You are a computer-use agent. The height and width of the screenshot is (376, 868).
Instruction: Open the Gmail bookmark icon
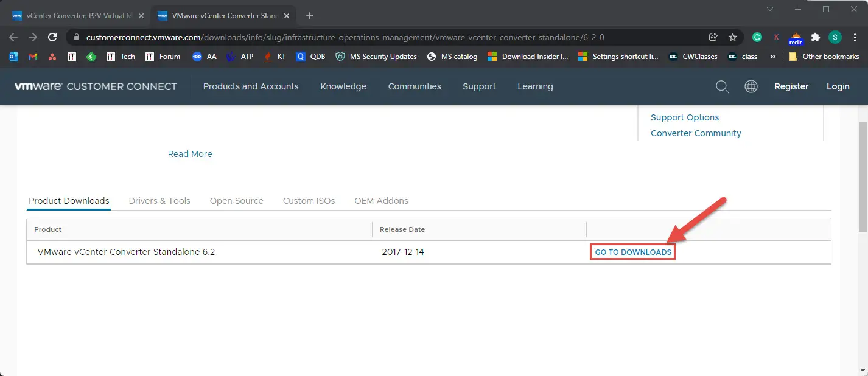(33, 57)
